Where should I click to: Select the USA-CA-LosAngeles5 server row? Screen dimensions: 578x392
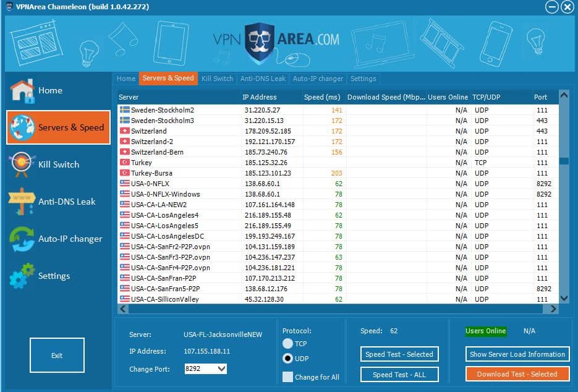[x=338, y=226]
